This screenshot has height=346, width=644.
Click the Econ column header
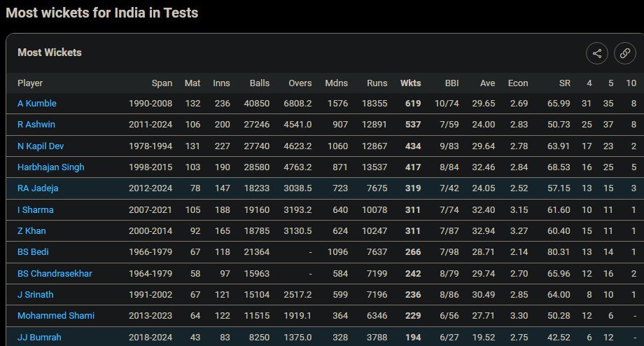[x=518, y=83]
